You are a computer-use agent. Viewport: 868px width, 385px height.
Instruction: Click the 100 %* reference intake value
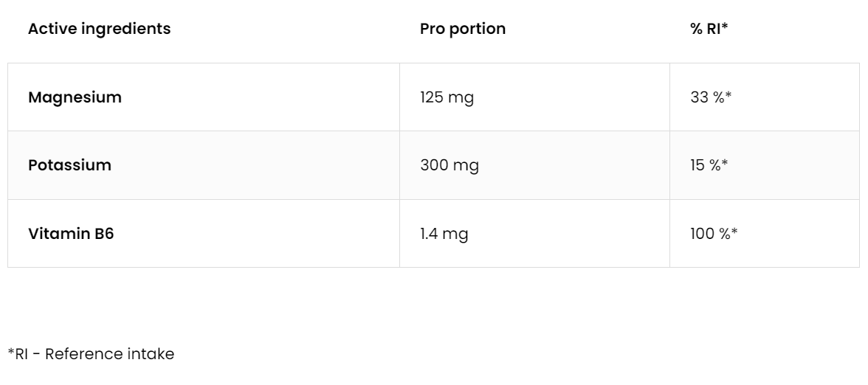pos(714,234)
